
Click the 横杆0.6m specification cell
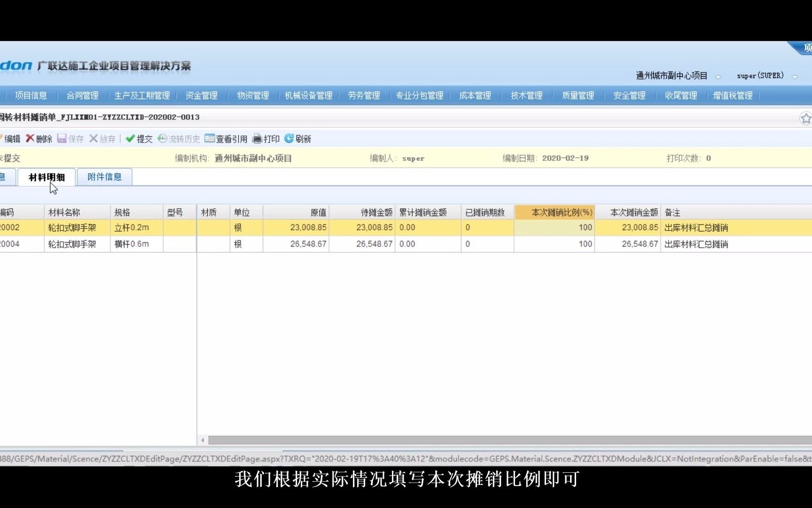coord(137,244)
